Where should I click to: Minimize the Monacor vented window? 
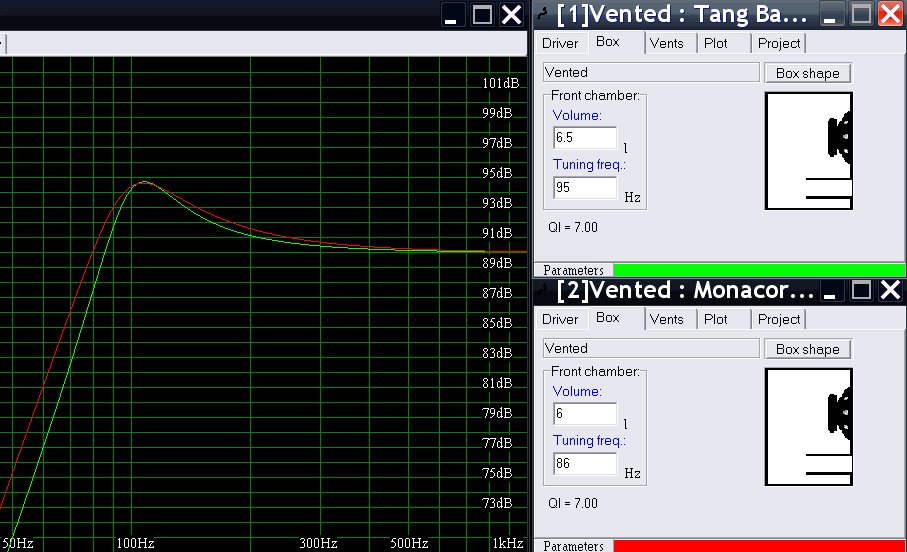coord(830,290)
